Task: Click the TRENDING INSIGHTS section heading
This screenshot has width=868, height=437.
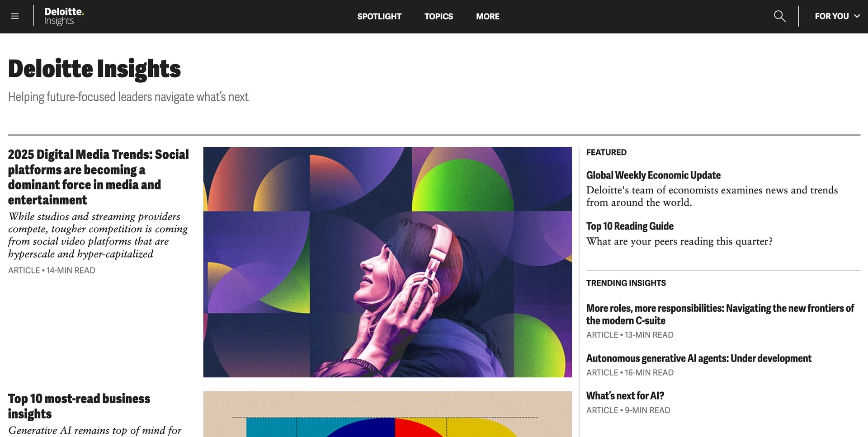Action: pos(626,283)
